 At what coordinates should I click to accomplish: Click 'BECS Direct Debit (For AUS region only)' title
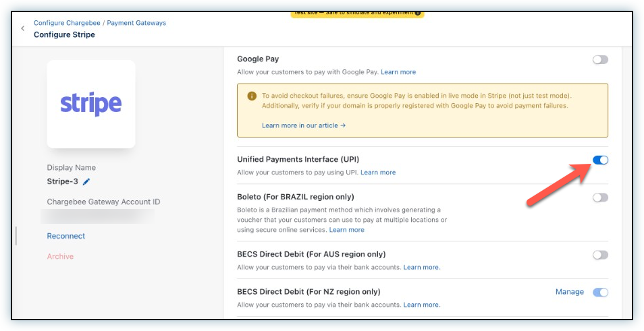coord(311,255)
